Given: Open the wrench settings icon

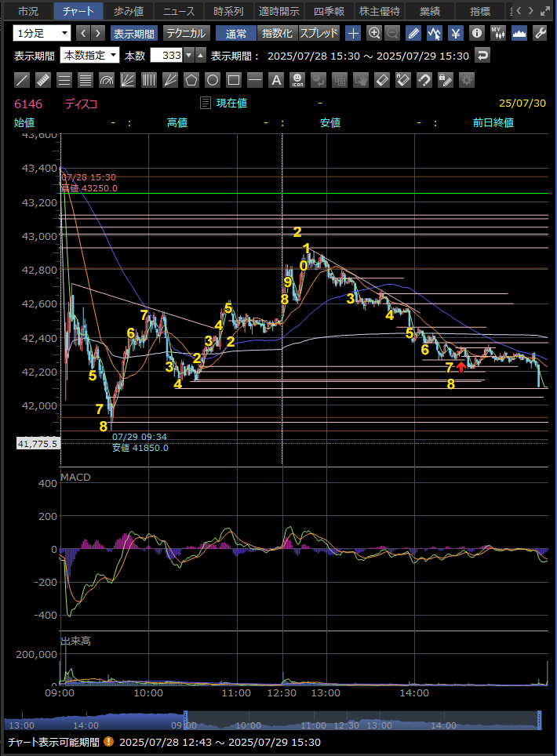Looking at the screenshot, I should pos(540,33).
